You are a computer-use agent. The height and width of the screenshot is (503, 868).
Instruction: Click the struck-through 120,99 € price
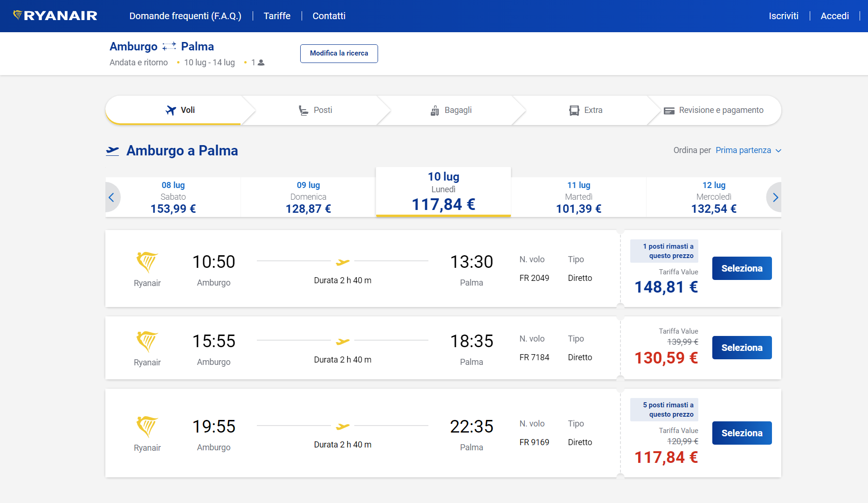click(x=682, y=441)
